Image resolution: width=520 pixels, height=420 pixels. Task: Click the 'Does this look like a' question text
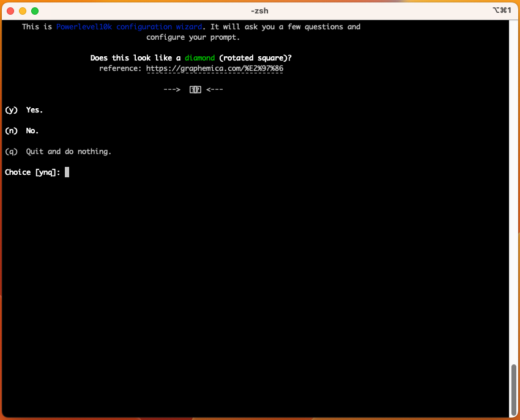point(135,58)
